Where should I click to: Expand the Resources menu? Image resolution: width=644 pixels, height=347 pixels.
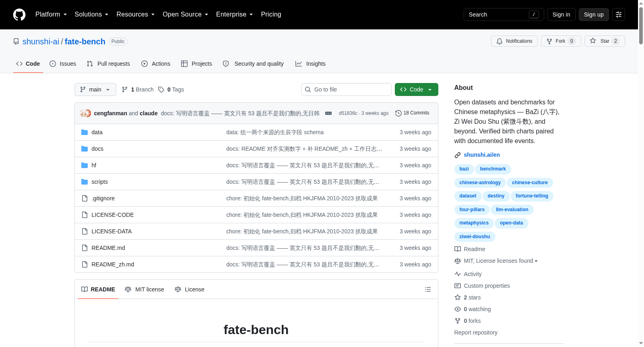pyautogui.click(x=136, y=15)
